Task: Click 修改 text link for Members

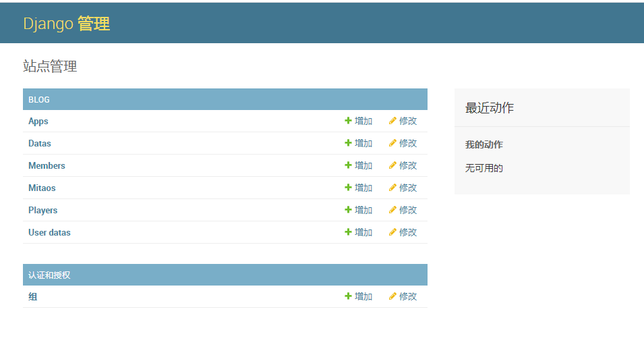Action: 408,165
